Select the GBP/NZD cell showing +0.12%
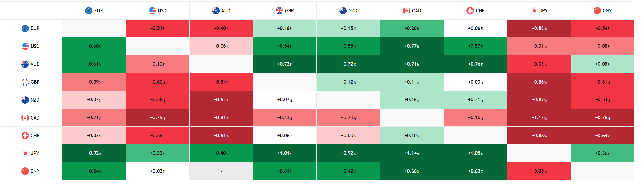This screenshot has width=644, height=186. [x=348, y=82]
